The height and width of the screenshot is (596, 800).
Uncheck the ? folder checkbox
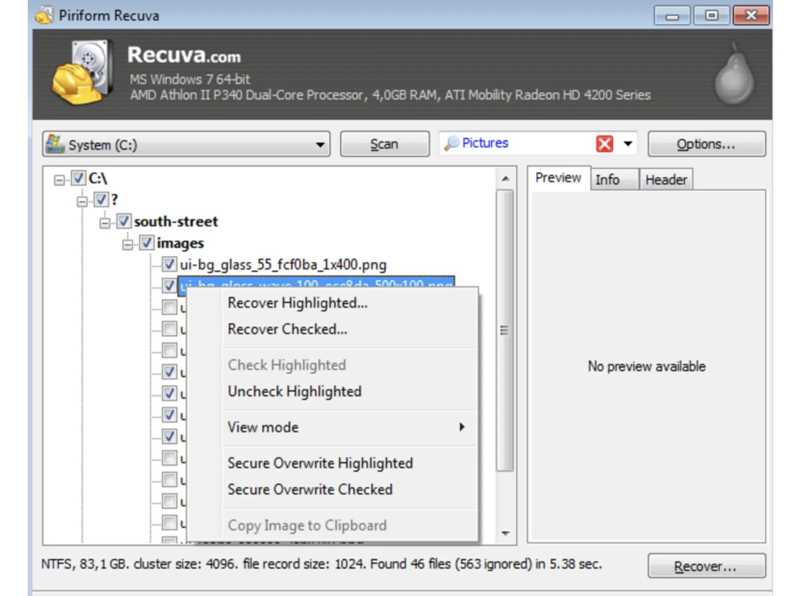(101, 200)
